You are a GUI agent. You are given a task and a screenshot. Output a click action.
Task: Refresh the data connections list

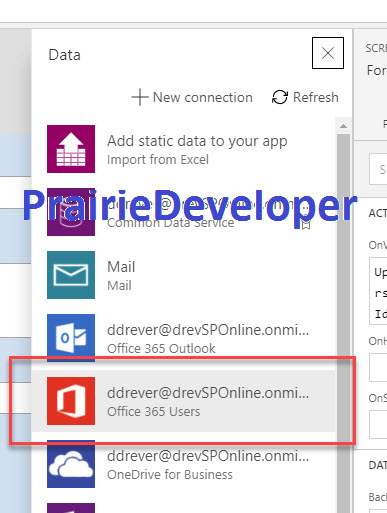click(x=305, y=97)
